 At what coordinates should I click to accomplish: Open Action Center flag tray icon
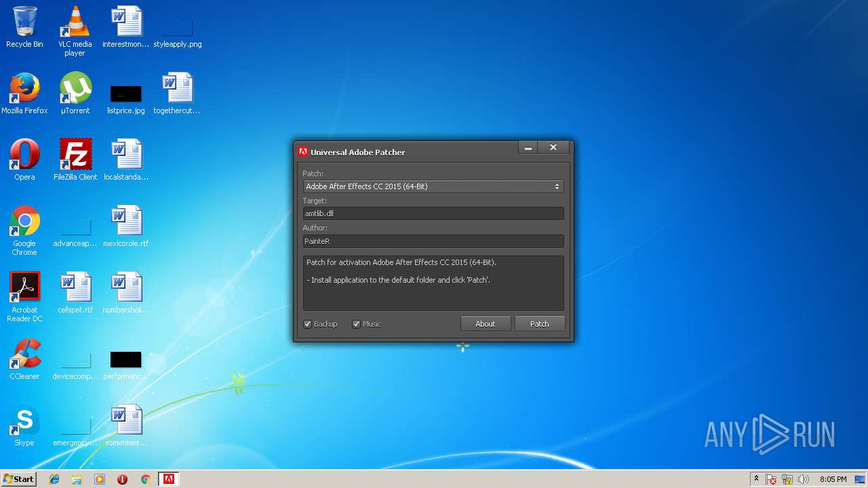pyautogui.click(x=771, y=479)
